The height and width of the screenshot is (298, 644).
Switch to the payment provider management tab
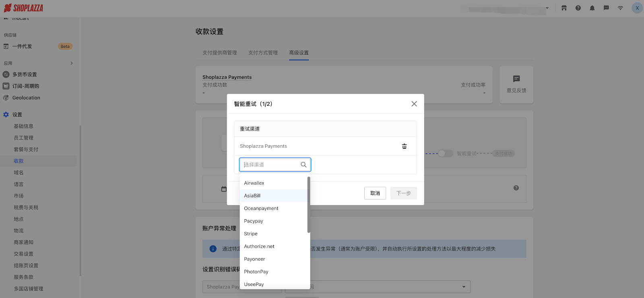219,53
